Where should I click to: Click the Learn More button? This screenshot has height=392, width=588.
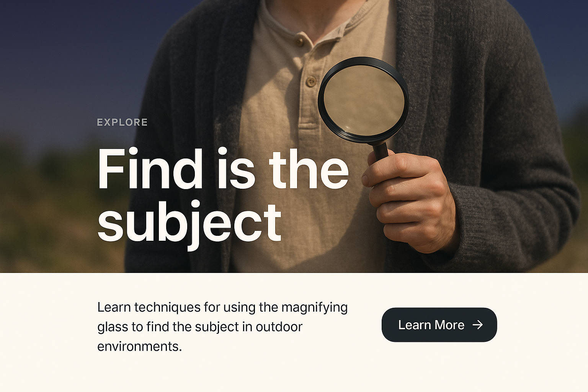click(439, 325)
